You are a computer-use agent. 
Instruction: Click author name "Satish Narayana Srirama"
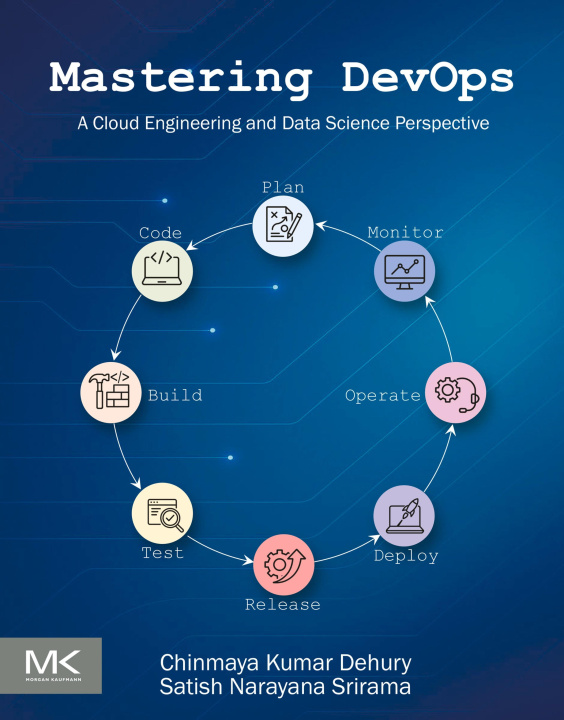point(285,687)
